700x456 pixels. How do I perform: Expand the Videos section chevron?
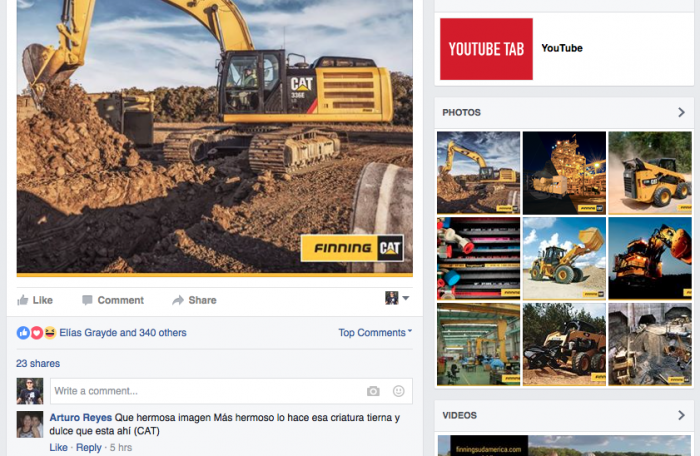click(681, 415)
